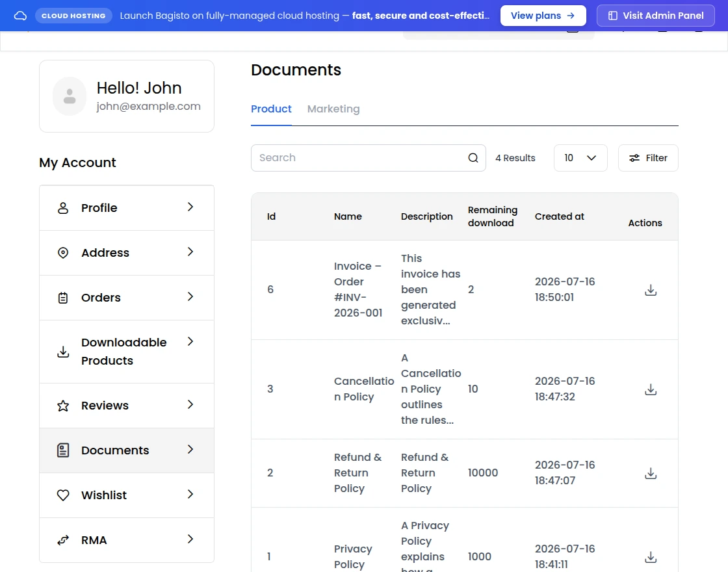Click the Invoice – Order #INV-2026-001 name cell

(358, 290)
